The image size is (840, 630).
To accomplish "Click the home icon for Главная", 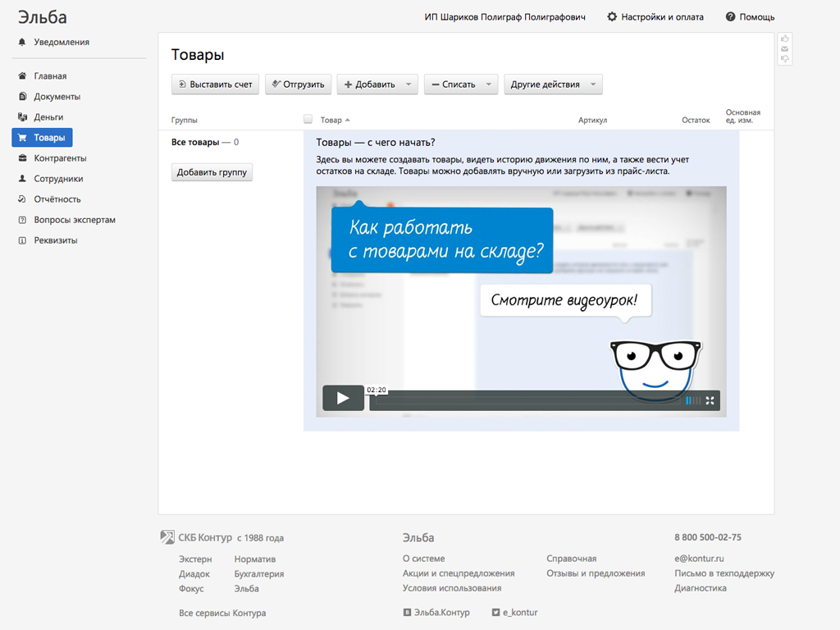I will (22, 75).
